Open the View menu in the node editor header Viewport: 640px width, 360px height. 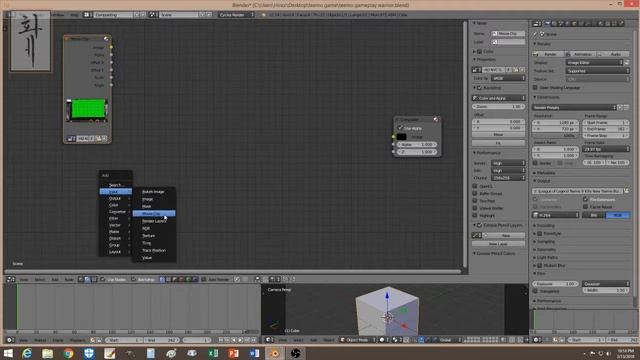[24, 280]
